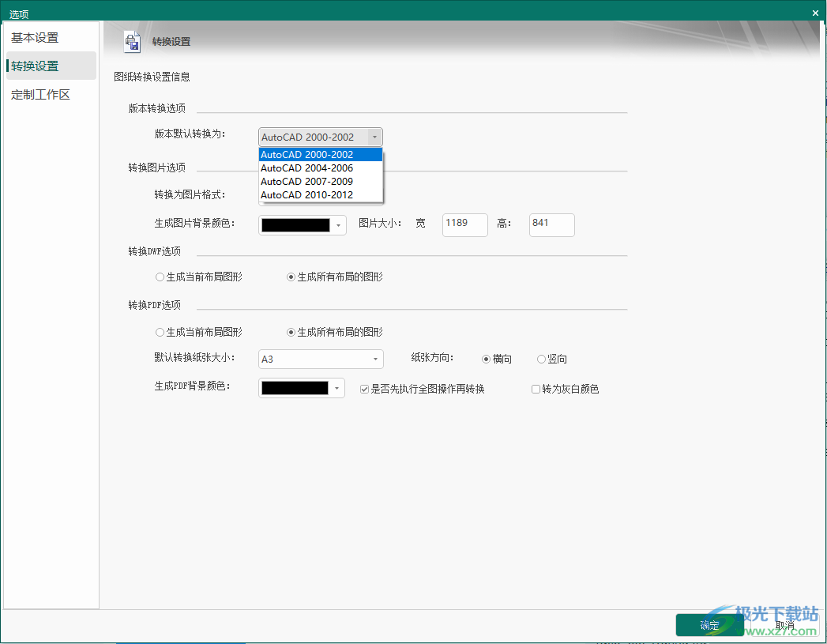The height and width of the screenshot is (644, 827).
Task: Choose AutoCAD 2000-2002 from dropdown list
Action: pos(321,155)
